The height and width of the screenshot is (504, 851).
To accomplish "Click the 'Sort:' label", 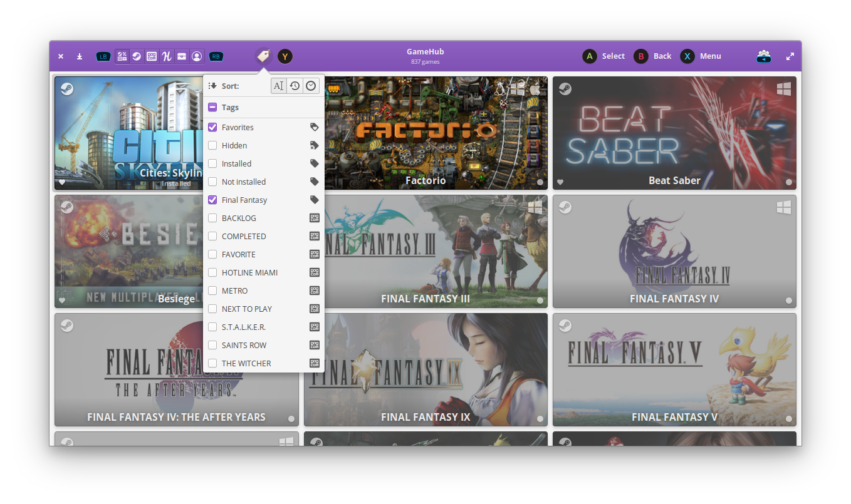I will tap(230, 86).
